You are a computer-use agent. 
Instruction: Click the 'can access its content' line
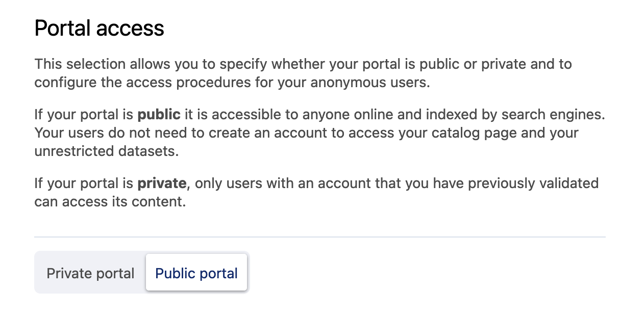(x=110, y=201)
